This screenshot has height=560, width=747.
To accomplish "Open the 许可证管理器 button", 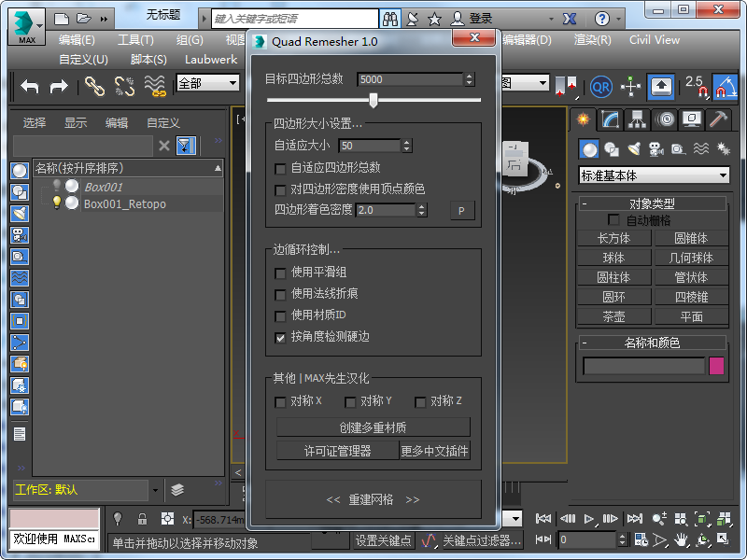I will [337, 451].
